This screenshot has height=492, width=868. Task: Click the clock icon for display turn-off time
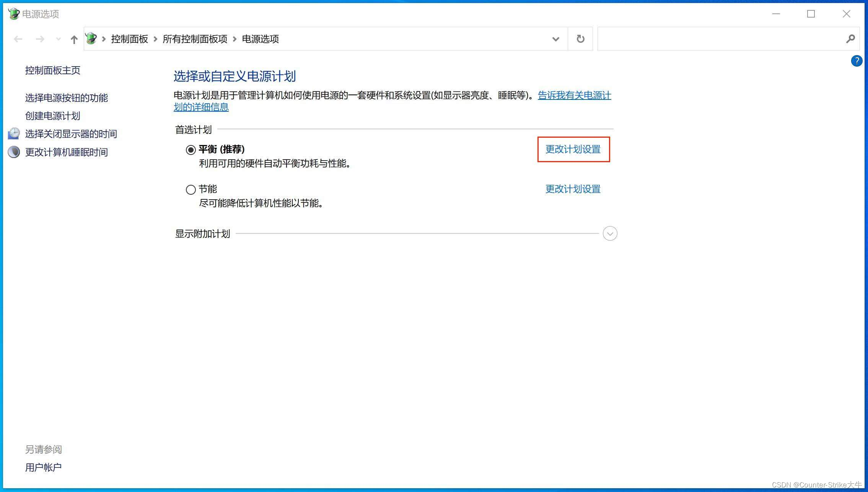coord(14,134)
